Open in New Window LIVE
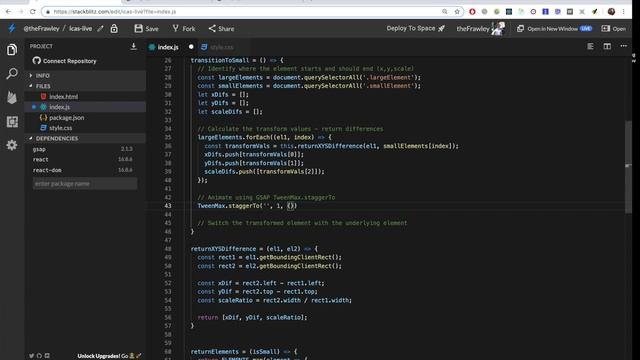This screenshot has height=360, width=640. pyautogui.click(x=554, y=29)
